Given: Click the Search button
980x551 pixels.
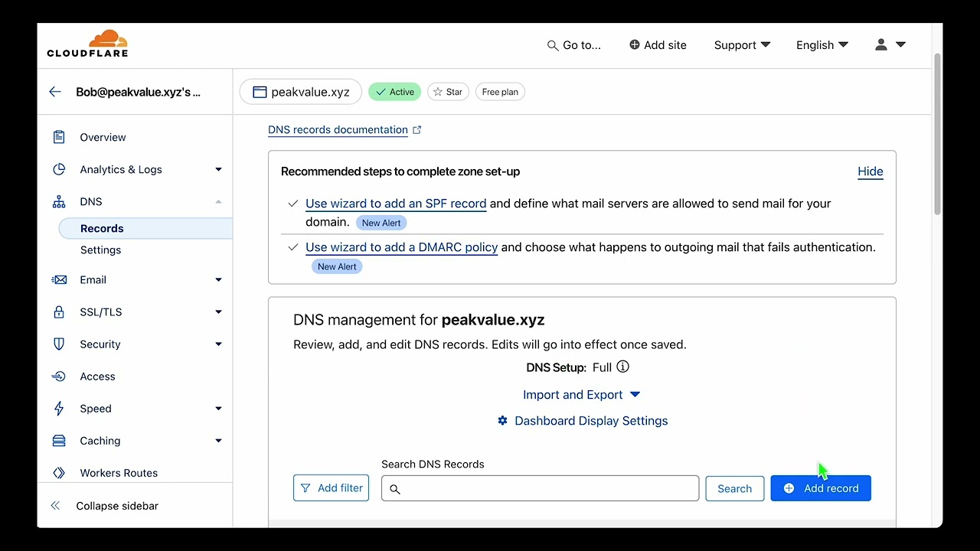Looking at the screenshot, I should point(735,488).
